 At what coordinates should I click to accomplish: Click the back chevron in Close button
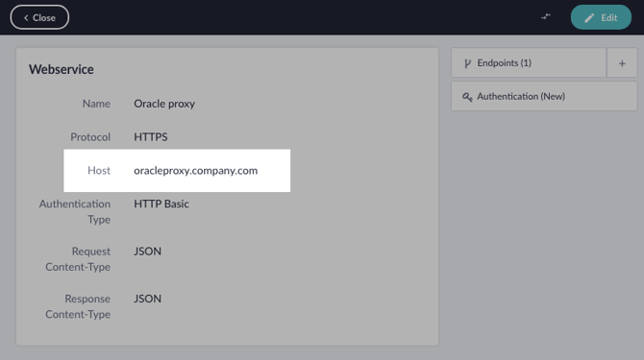pos(26,17)
